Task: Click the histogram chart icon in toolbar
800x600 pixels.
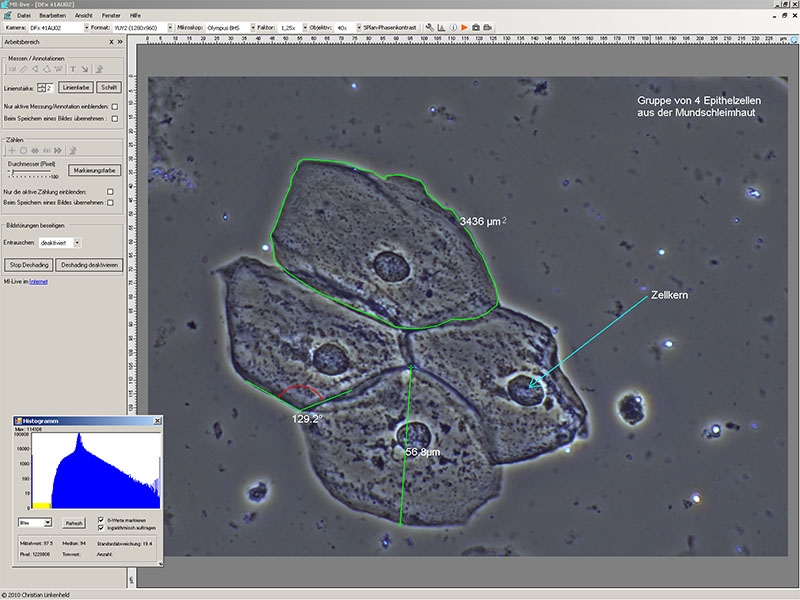Action: pyautogui.click(x=441, y=27)
